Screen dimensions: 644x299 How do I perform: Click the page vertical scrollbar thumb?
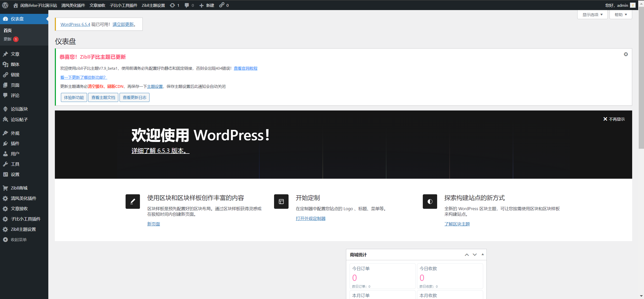pyautogui.click(x=641, y=78)
